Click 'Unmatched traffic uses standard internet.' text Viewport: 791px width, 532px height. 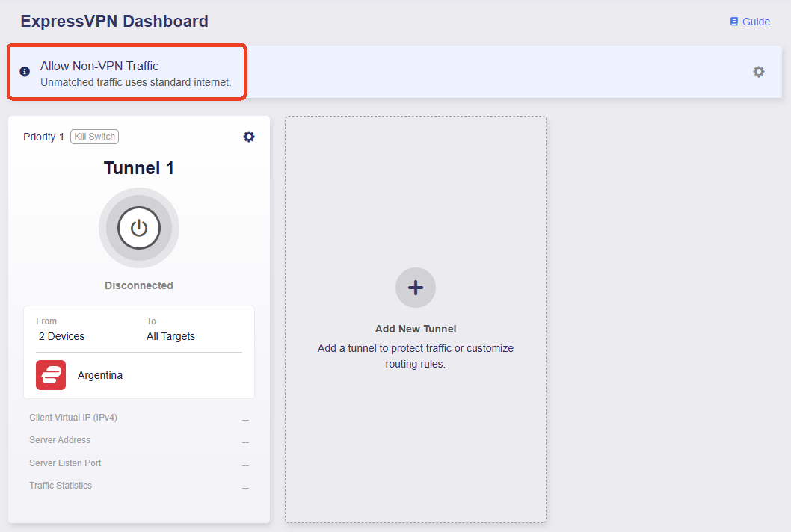click(x=136, y=82)
